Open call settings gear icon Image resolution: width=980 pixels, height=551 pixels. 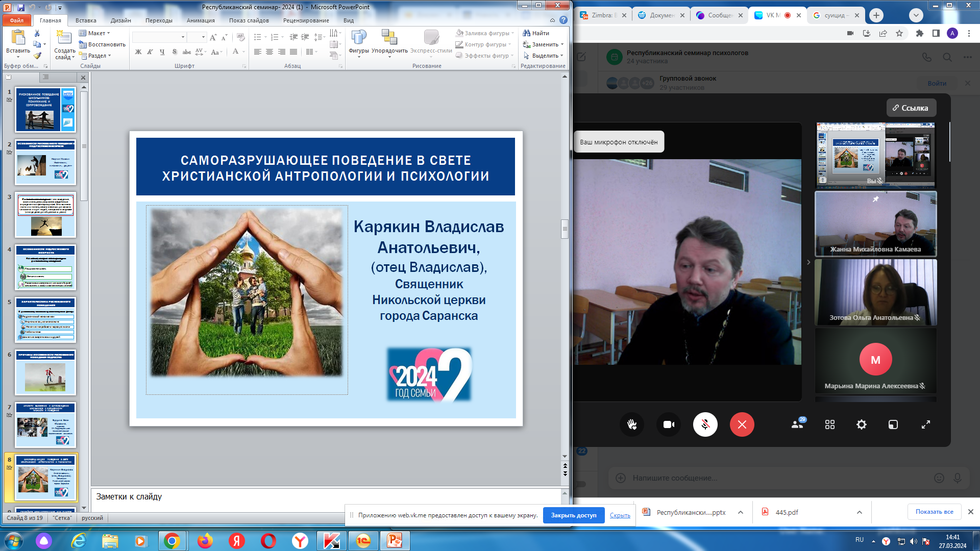coord(862,424)
